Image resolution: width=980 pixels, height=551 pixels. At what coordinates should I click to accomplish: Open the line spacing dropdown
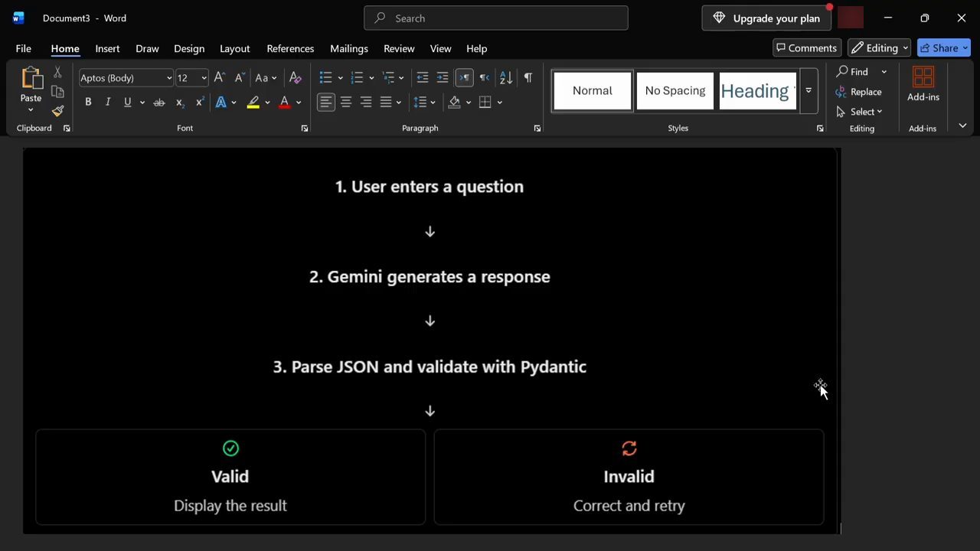point(424,102)
